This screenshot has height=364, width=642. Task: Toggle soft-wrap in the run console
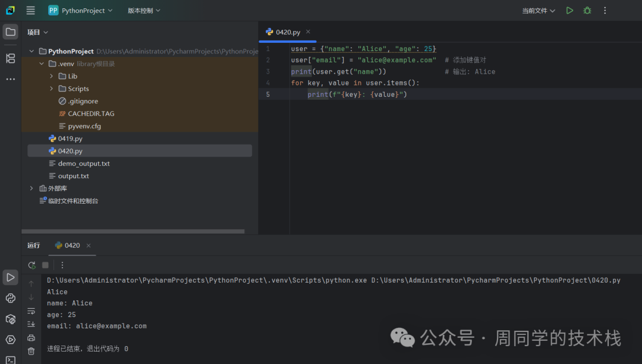[31, 311]
